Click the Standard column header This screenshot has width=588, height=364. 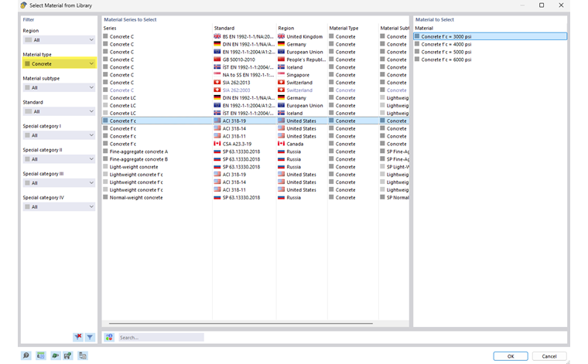pos(224,28)
